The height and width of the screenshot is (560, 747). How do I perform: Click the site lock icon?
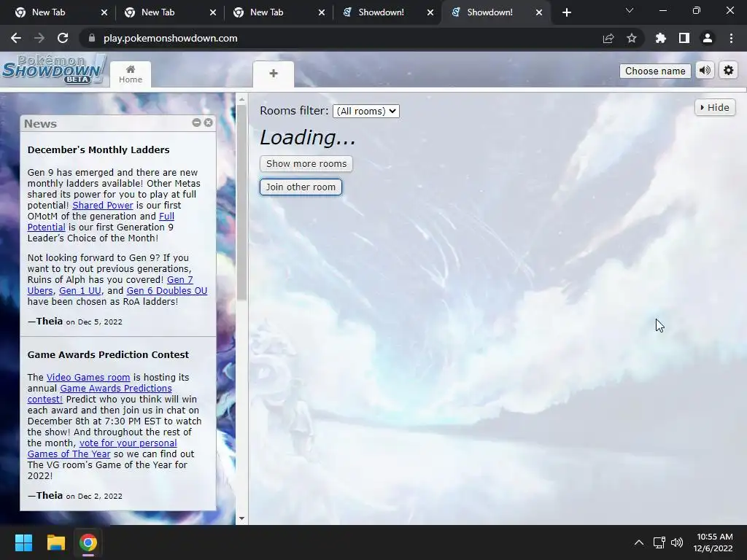(x=92, y=38)
